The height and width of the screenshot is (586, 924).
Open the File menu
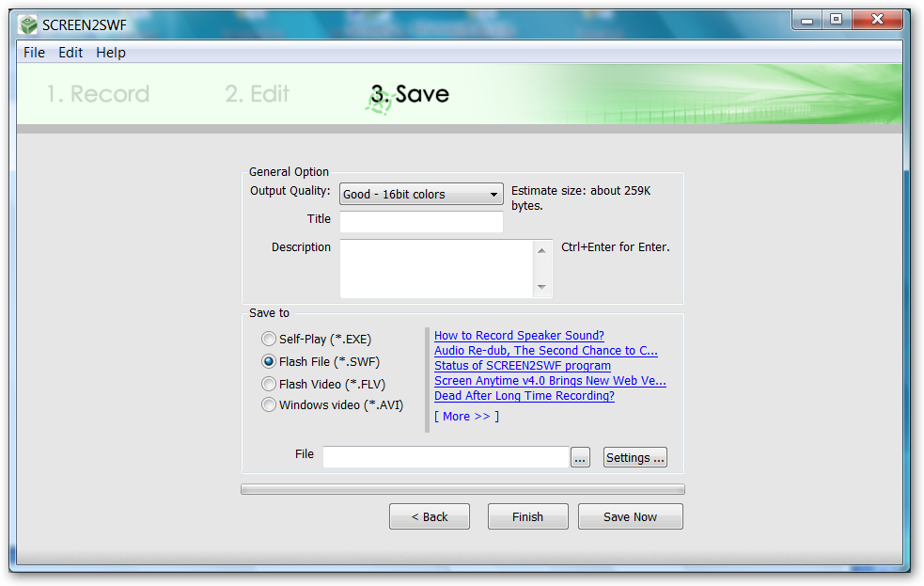pos(34,53)
